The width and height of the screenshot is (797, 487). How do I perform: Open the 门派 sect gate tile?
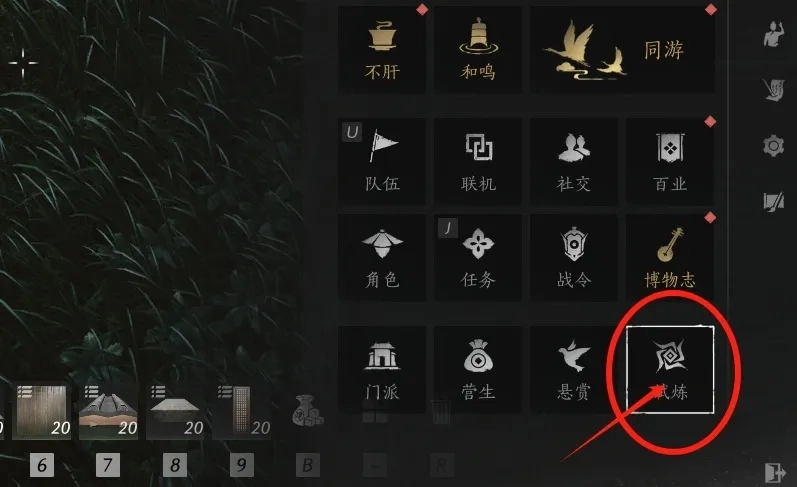[382, 370]
